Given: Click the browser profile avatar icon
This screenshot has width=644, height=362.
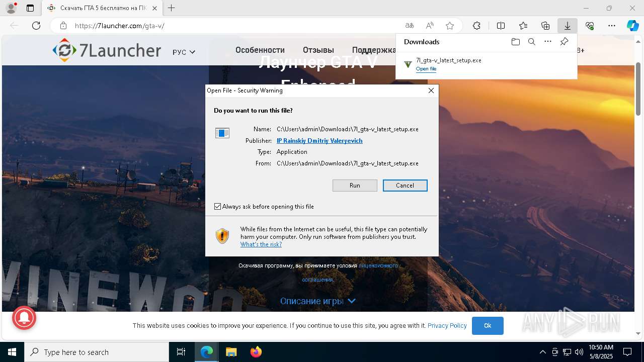Looking at the screenshot, I should click(11, 8).
